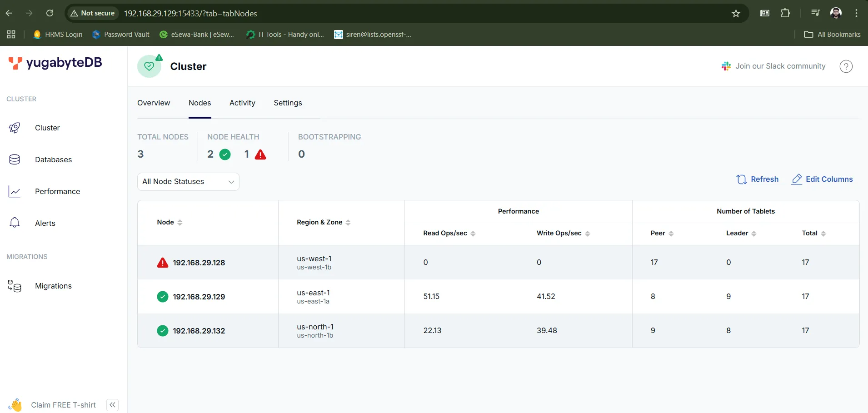Open Performance in the sidebar menu

(57, 191)
